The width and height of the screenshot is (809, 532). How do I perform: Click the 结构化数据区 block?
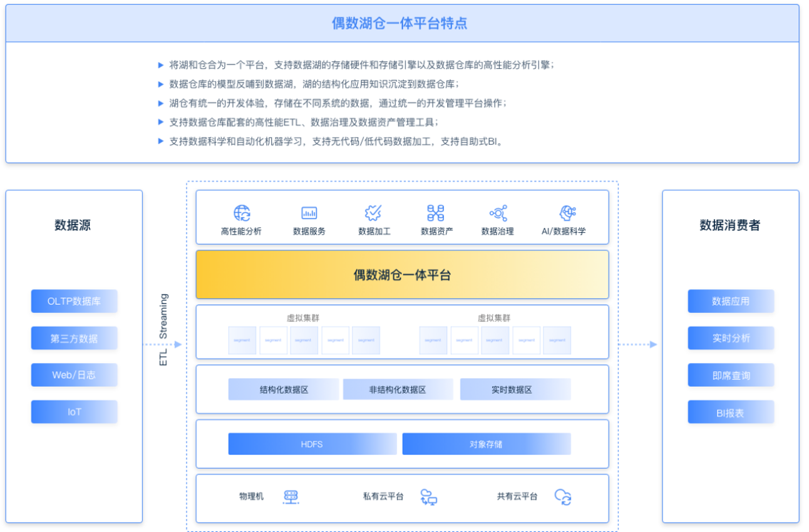coord(284,389)
